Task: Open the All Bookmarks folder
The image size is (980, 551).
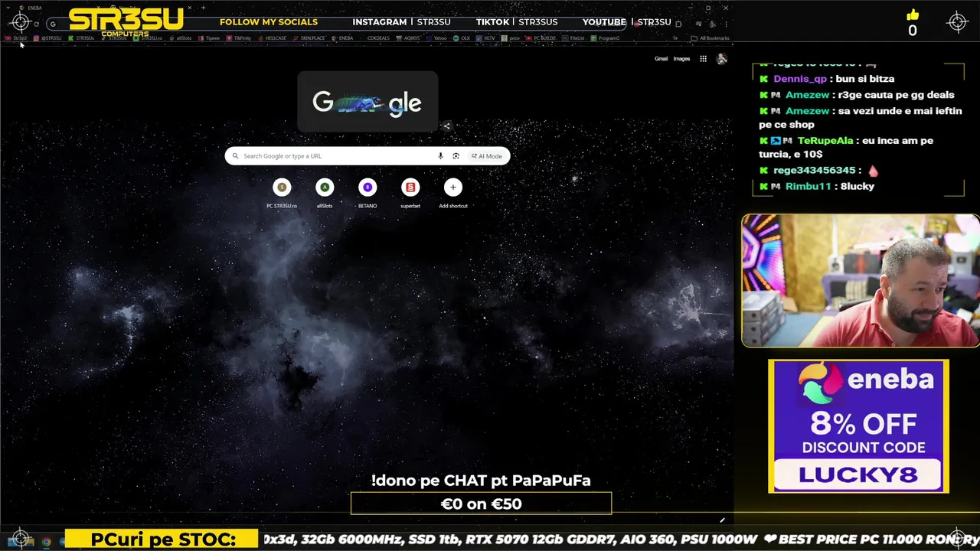Action: (710, 37)
